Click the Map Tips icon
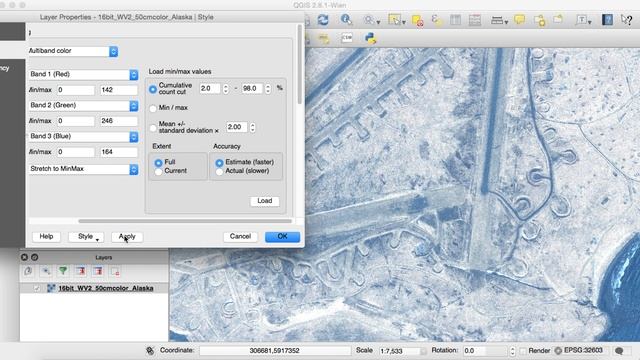The height and width of the screenshot is (360, 640). tap(519, 20)
